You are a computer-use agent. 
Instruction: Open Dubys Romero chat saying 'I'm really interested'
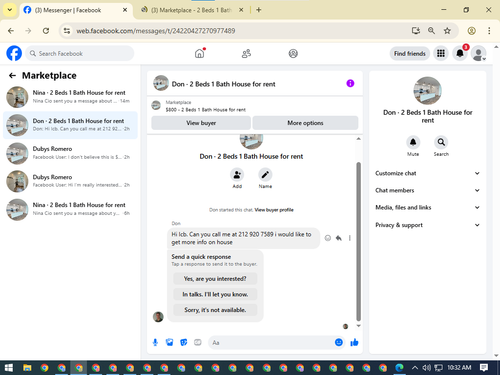coord(70,181)
